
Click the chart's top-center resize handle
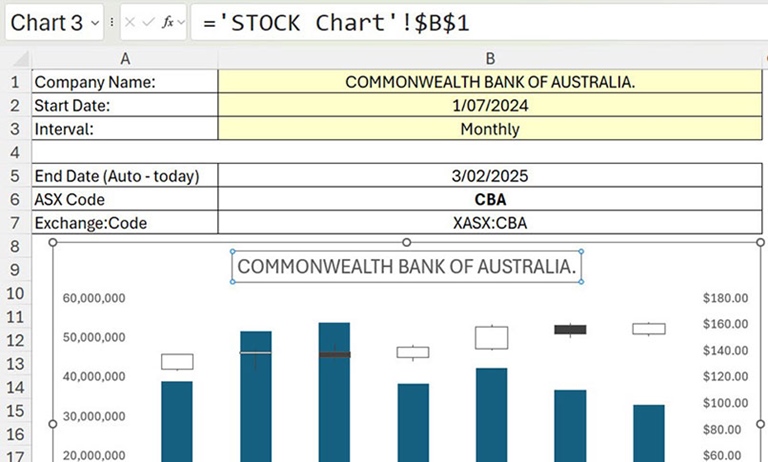[406, 242]
